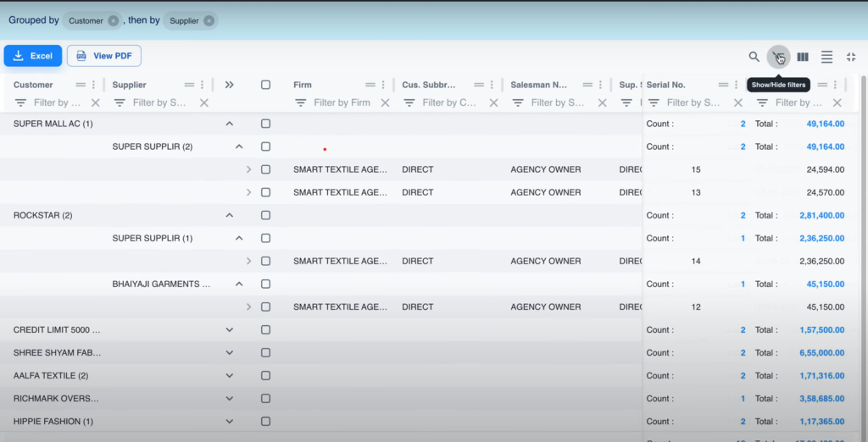Collapse the SUPER MALL AC customer group

[229, 124]
